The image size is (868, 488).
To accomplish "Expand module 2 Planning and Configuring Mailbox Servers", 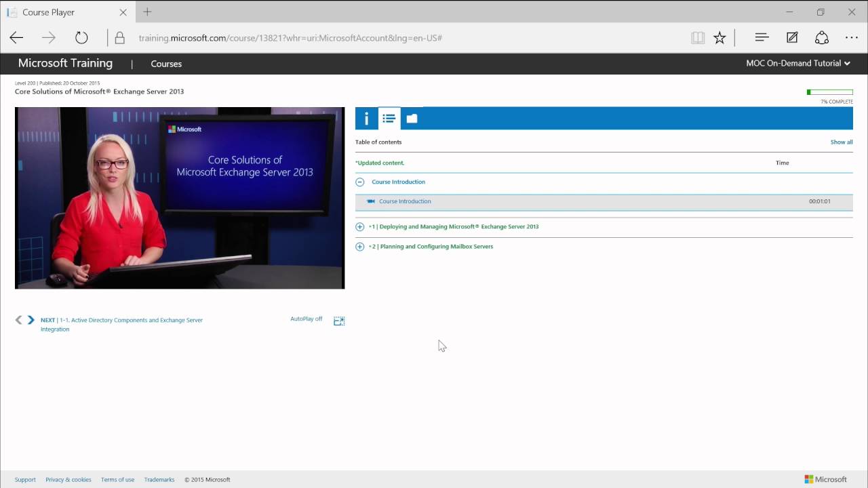I will click(360, 247).
